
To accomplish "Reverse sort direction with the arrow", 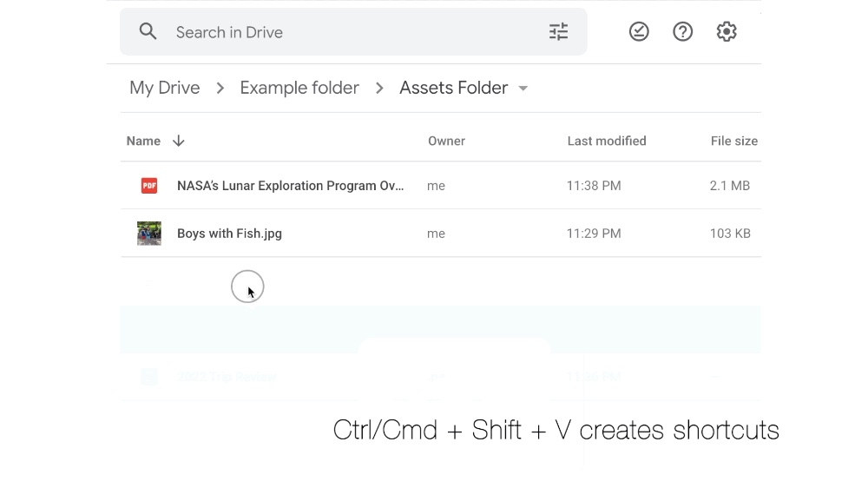I will coord(179,141).
